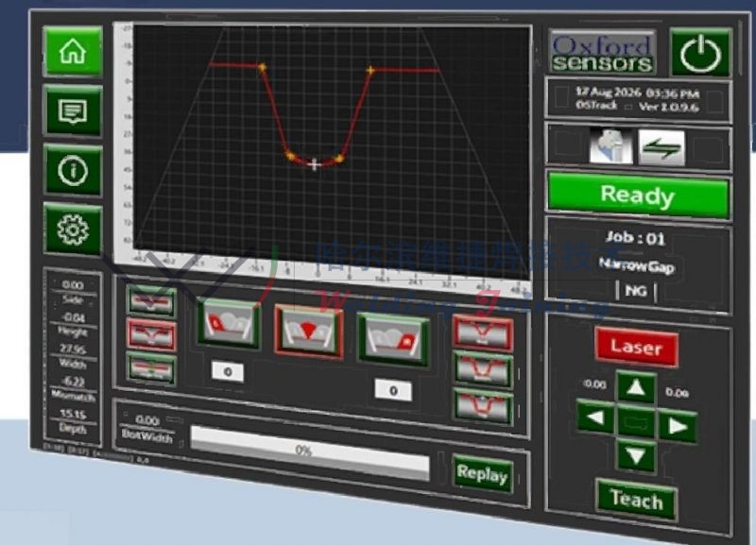Screen dimensions: 756x545
Task: Select the center tracking seam icon
Action: click(308, 329)
